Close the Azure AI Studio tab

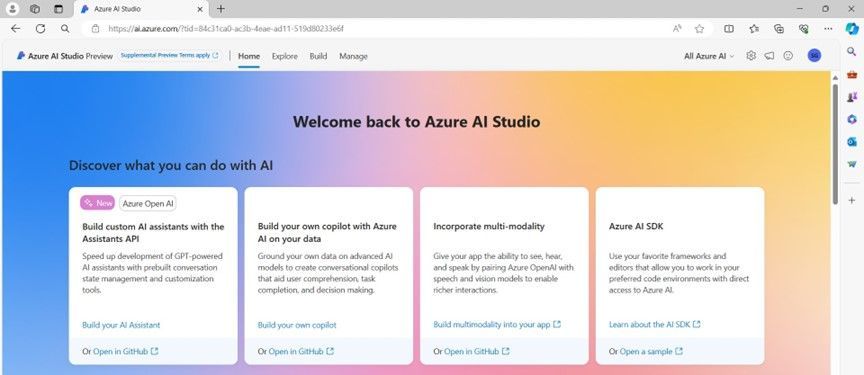(x=200, y=9)
